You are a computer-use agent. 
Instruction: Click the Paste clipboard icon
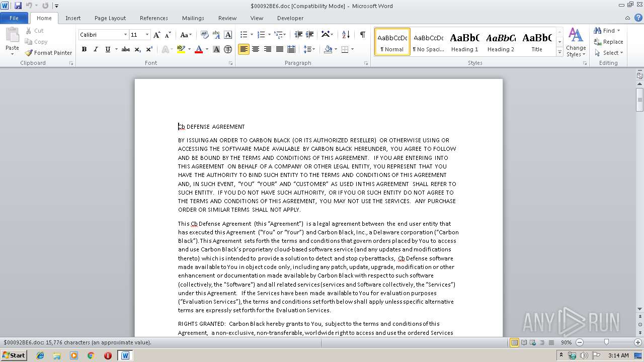12,36
